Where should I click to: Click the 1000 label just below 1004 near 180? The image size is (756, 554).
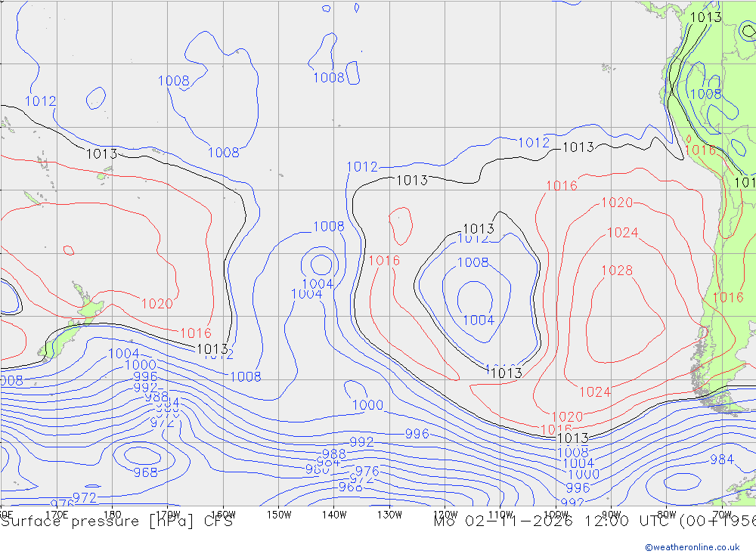pos(141,365)
